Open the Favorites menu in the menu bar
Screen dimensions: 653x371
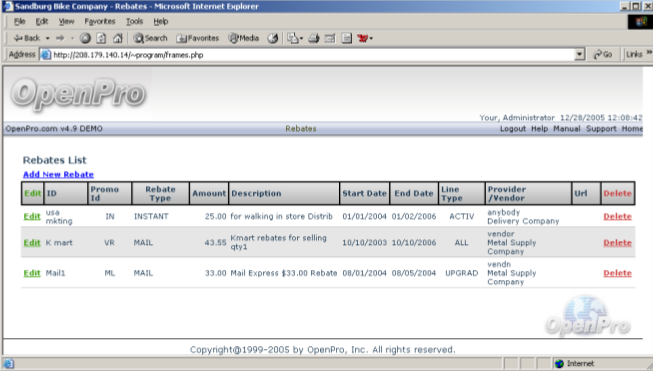point(100,22)
